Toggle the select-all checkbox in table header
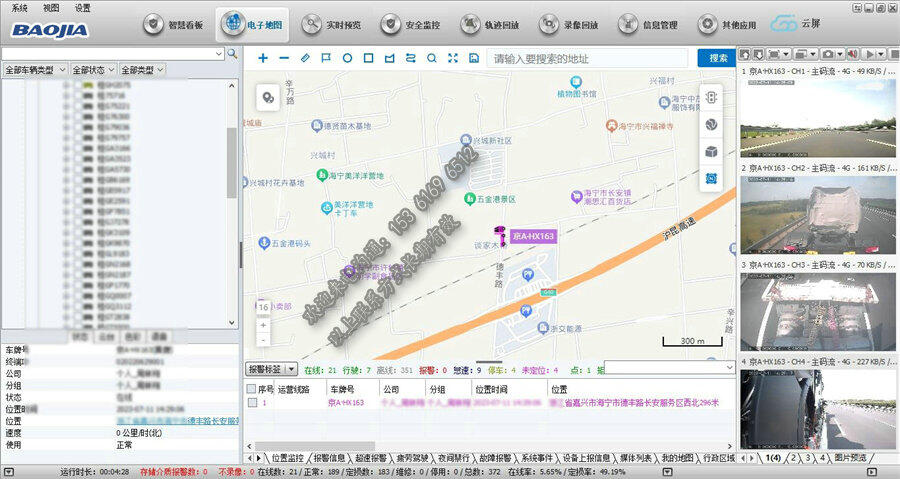 253,388
